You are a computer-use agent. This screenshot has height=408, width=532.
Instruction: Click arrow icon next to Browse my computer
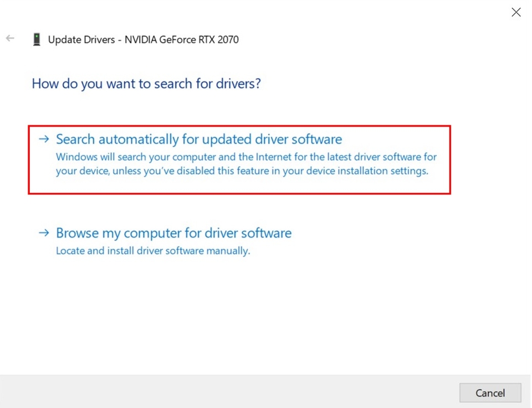(44, 233)
